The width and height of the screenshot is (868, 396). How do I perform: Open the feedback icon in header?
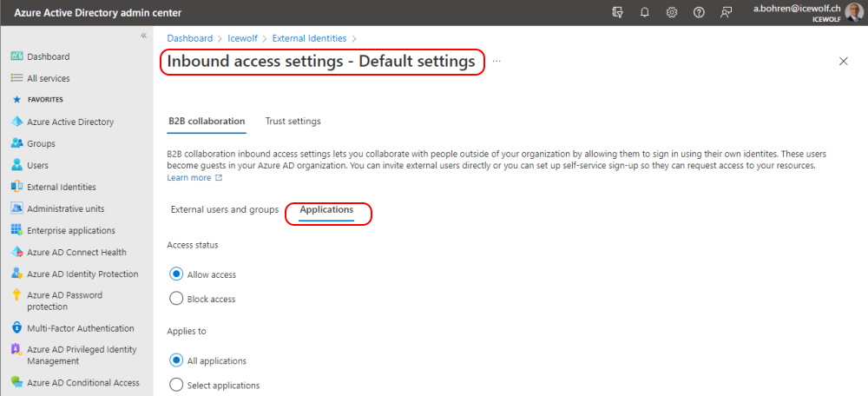pyautogui.click(x=726, y=12)
